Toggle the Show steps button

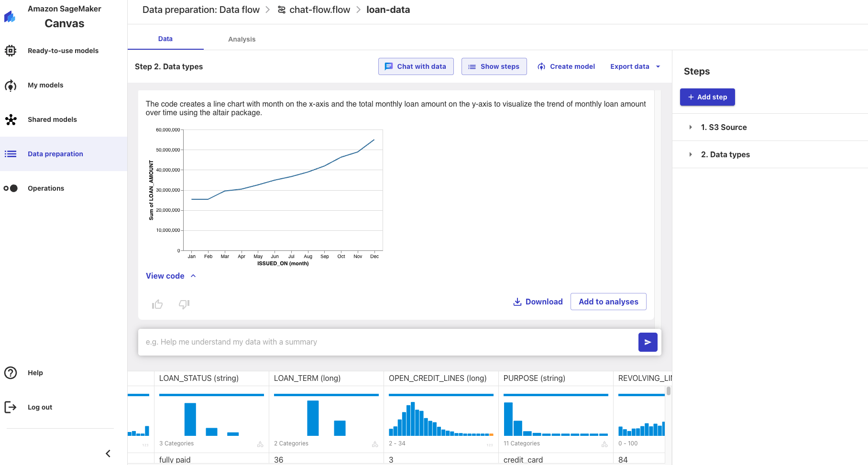494,66
